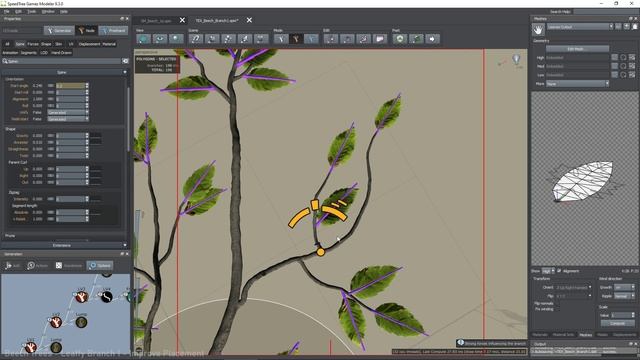Switch to the Segments properties tab
This screenshot has height=360, width=640.
pos(29,53)
